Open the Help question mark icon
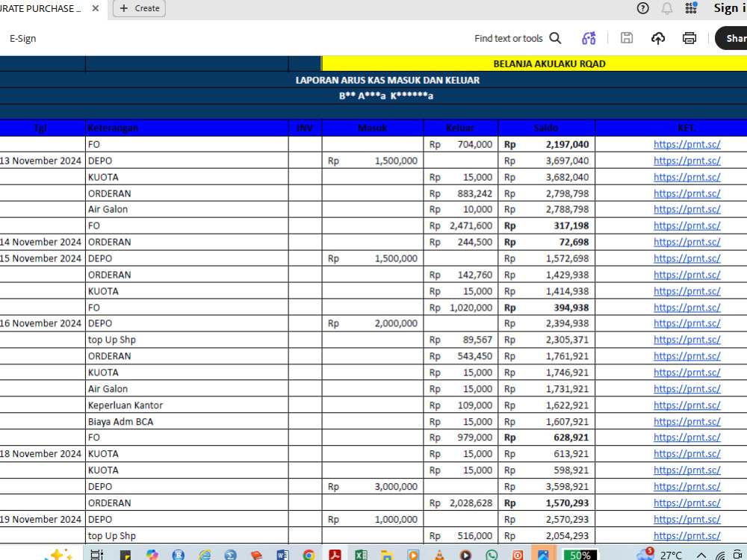 tap(642, 8)
